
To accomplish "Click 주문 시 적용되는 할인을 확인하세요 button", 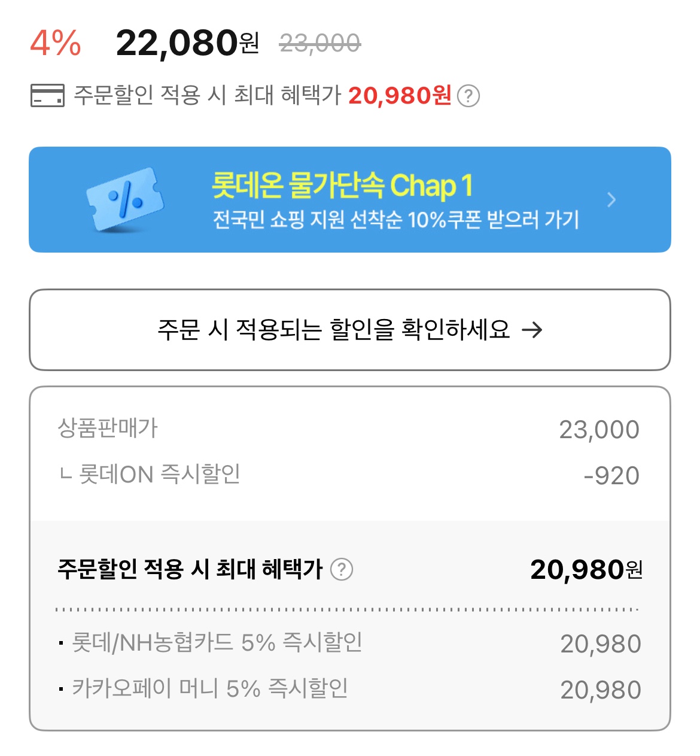I will tap(350, 330).
